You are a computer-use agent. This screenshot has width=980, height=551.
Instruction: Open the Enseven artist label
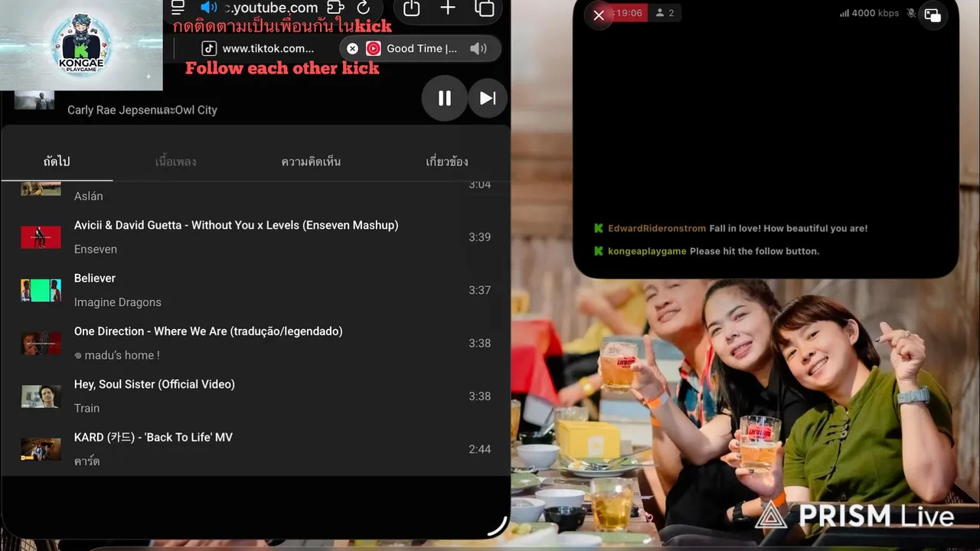[96, 249]
